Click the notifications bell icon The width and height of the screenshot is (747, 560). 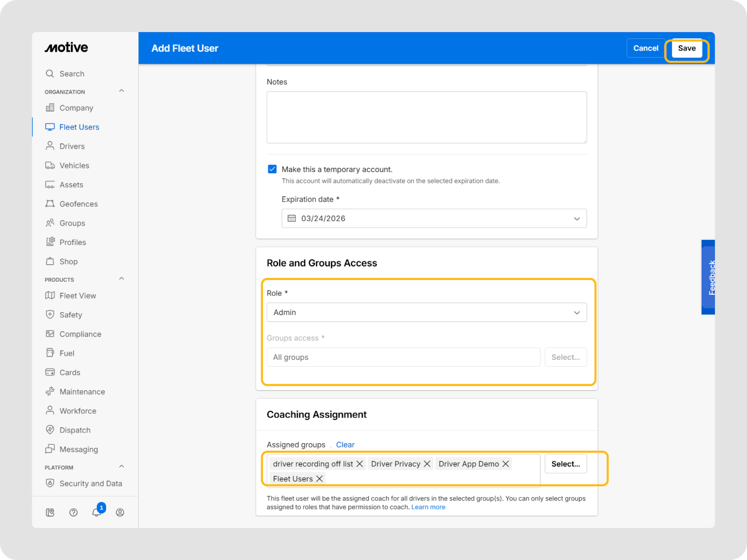tap(96, 512)
